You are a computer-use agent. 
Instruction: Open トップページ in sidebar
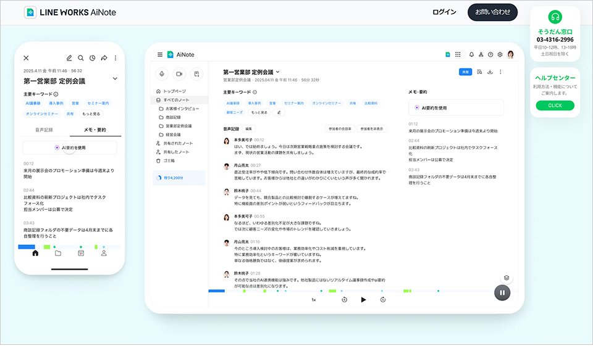point(174,91)
